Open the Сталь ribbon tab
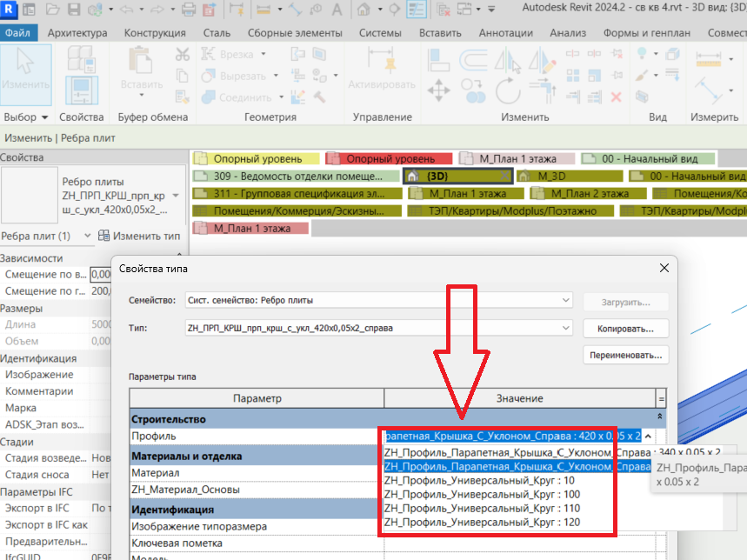Viewport: 747px width, 560px height. pyautogui.click(x=217, y=33)
